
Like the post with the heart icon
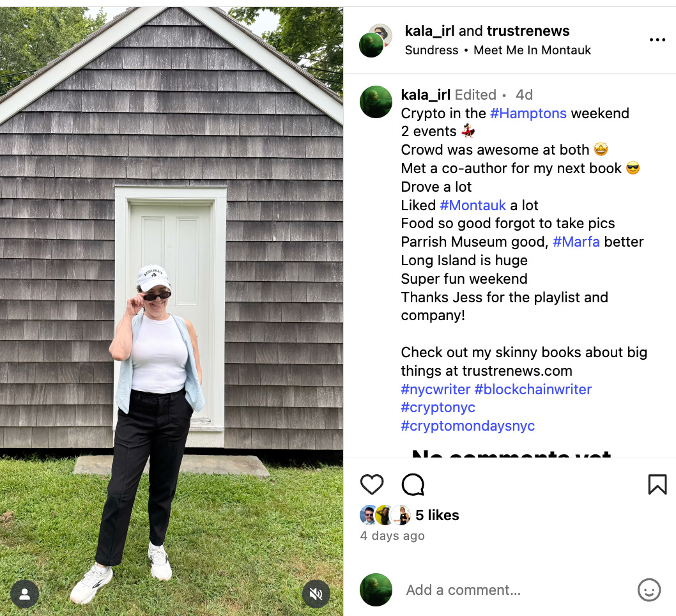372,484
